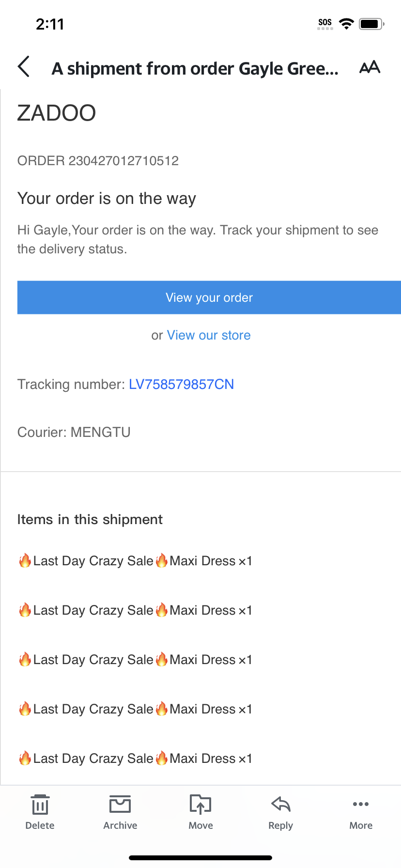Viewport: 401px width, 868px height.
Task: Reply to the ZADOO email
Action: click(x=281, y=812)
